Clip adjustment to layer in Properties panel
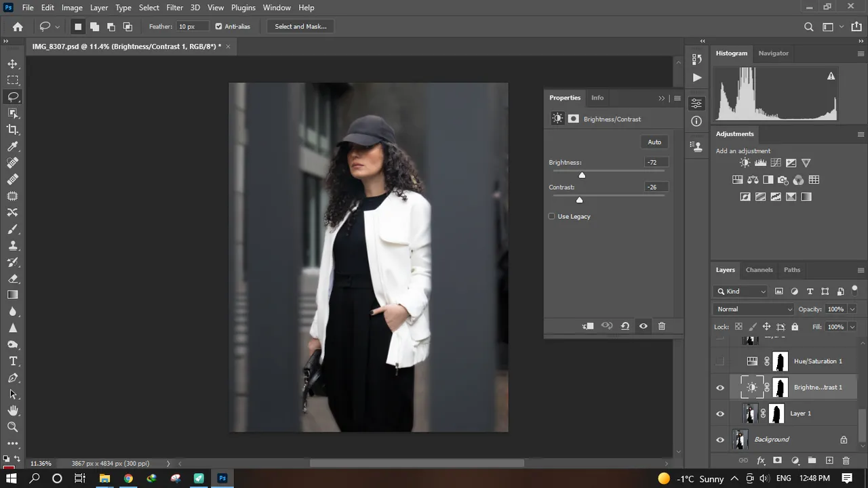This screenshot has height=488, width=868. pos(588,326)
